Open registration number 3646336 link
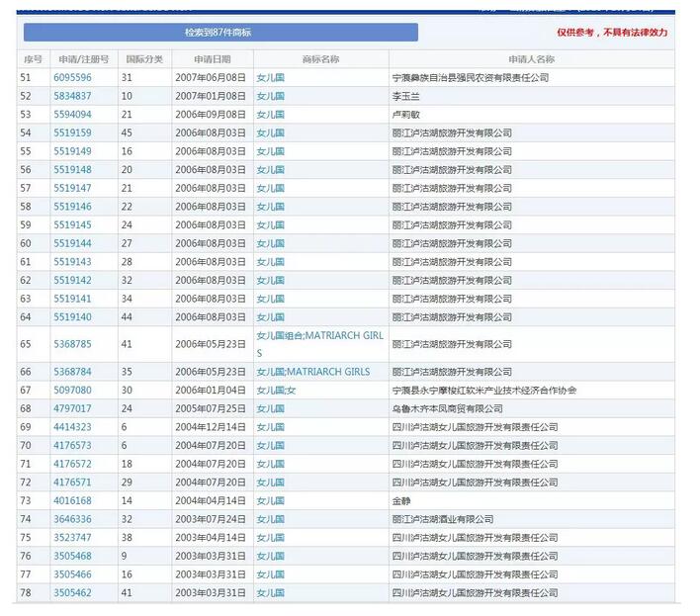 tap(72, 519)
